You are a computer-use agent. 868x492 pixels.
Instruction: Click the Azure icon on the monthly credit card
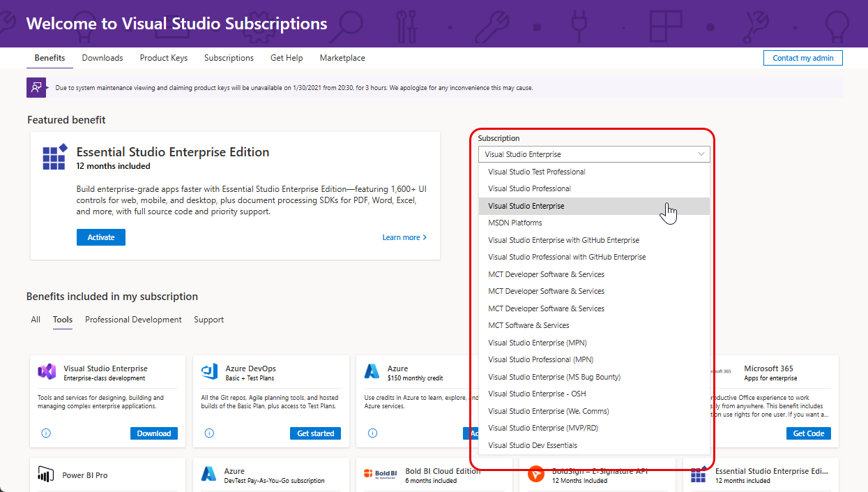[x=372, y=371]
